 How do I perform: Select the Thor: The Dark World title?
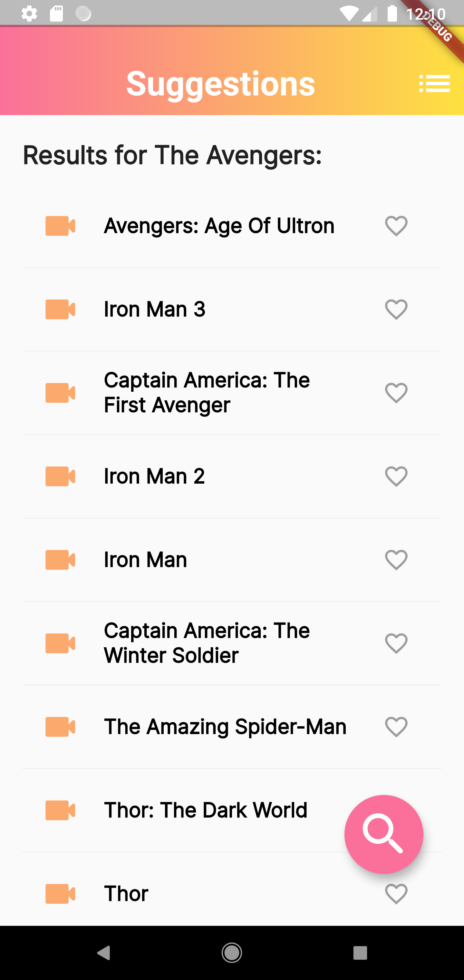[x=205, y=810]
